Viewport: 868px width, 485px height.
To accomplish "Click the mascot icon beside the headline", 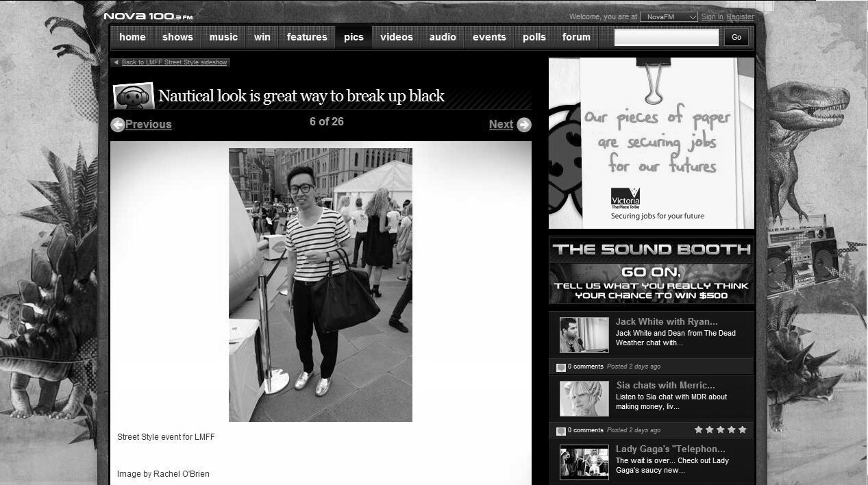I will click(x=133, y=95).
